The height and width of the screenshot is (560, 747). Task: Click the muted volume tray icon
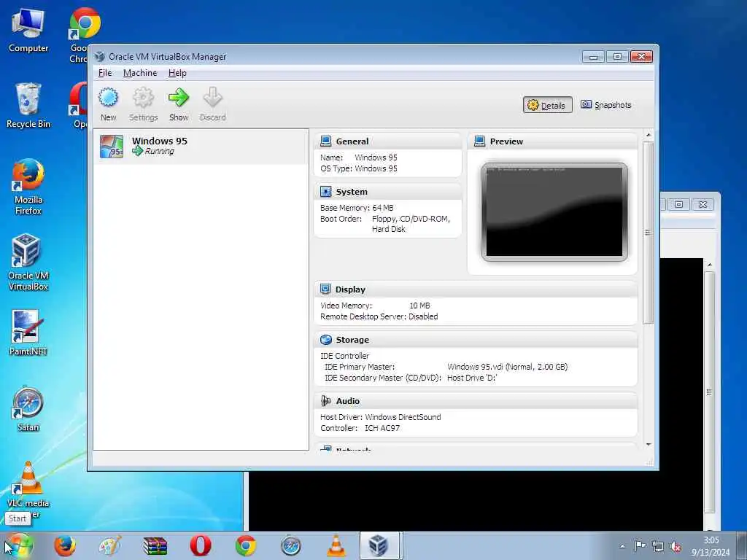675,547
